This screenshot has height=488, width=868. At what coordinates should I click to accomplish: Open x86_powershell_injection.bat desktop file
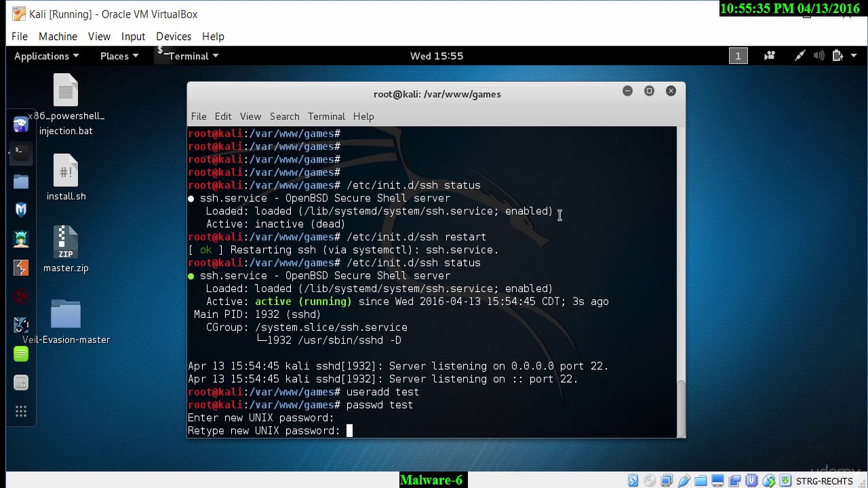click(66, 105)
